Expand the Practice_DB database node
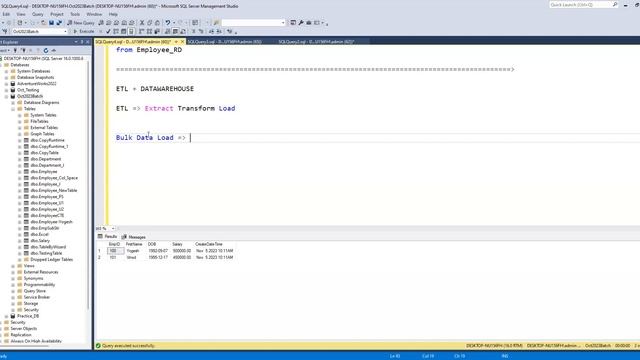Image resolution: width=640 pixels, height=360 pixels. tap(7, 316)
